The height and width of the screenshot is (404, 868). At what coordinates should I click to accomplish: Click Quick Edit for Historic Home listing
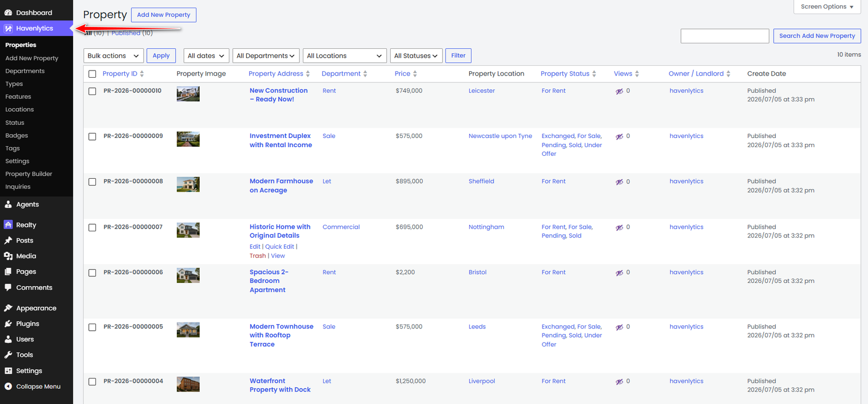pos(279,247)
